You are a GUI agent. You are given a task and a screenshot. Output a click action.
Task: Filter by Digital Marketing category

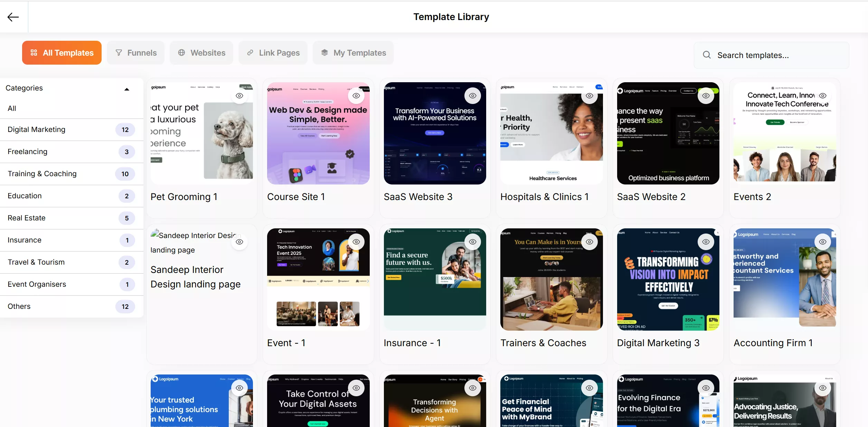(72, 130)
